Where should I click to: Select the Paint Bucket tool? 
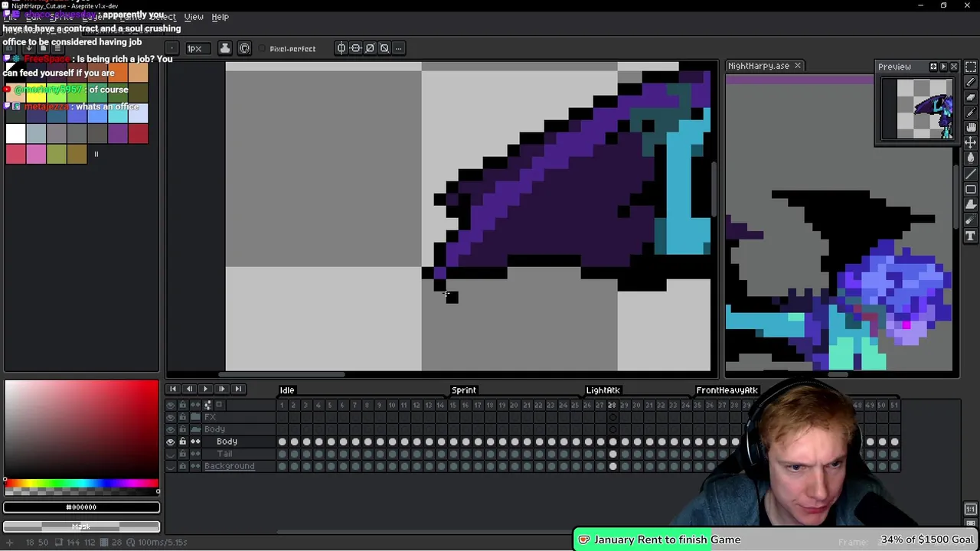click(971, 158)
